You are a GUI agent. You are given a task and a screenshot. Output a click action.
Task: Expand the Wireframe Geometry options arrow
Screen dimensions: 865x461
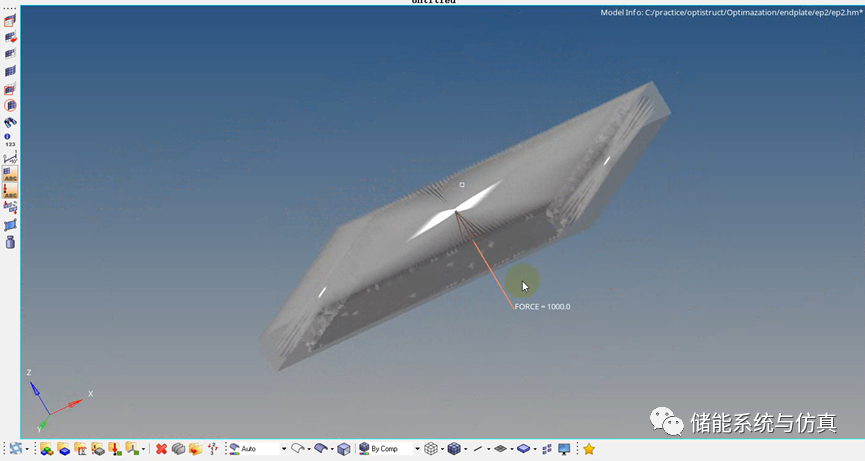(x=308, y=449)
